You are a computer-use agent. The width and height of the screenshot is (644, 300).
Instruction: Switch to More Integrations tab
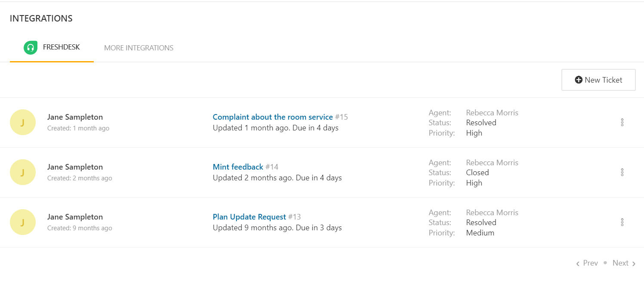[x=139, y=48]
